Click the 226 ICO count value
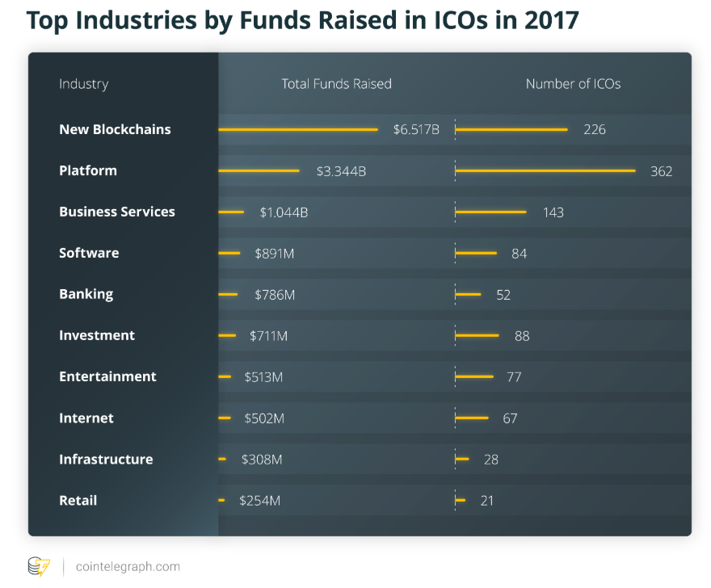This screenshot has height=588, width=711. pyautogui.click(x=595, y=129)
